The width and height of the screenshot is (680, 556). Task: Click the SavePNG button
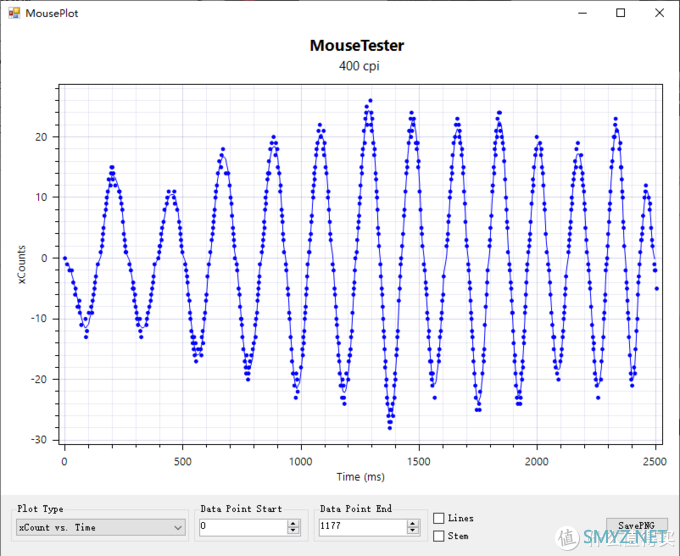[636, 527]
